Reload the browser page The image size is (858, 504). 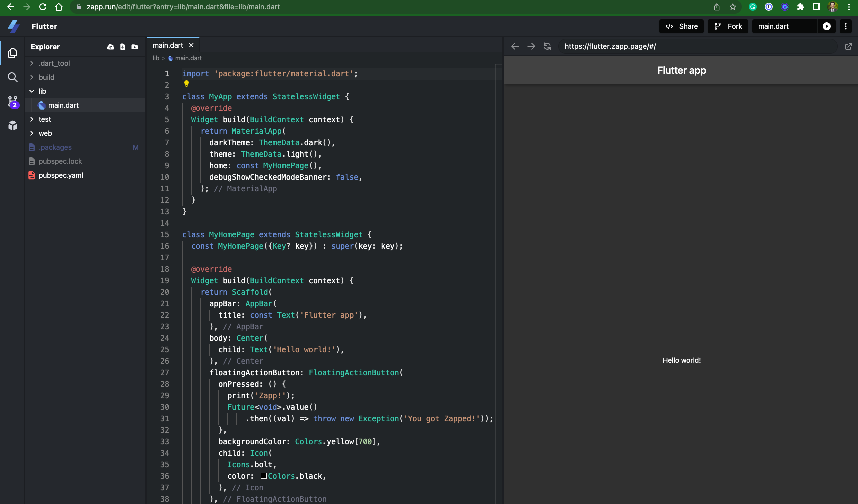click(x=43, y=7)
